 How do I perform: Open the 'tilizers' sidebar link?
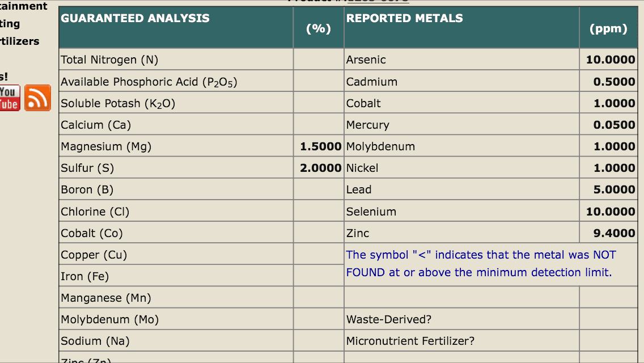(19, 41)
